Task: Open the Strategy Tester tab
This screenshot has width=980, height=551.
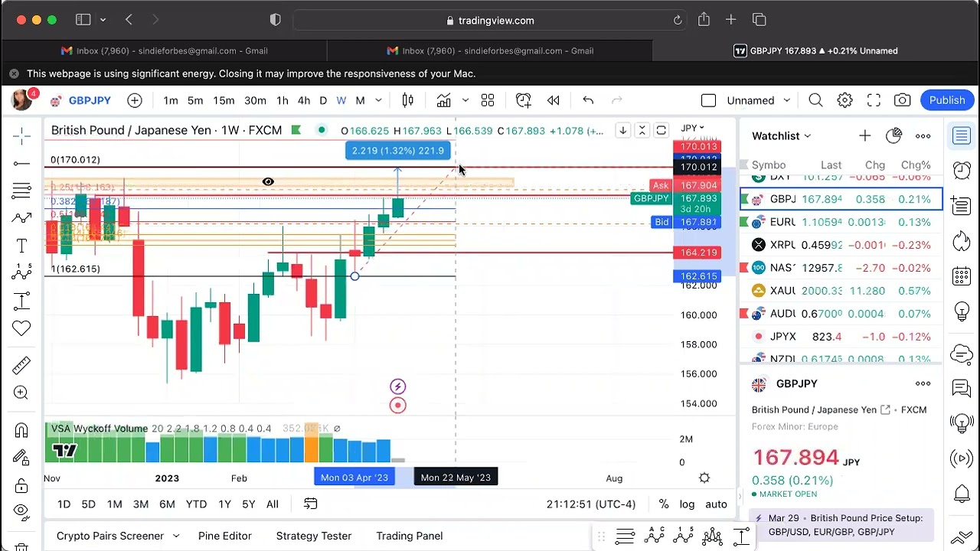Action: (314, 536)
